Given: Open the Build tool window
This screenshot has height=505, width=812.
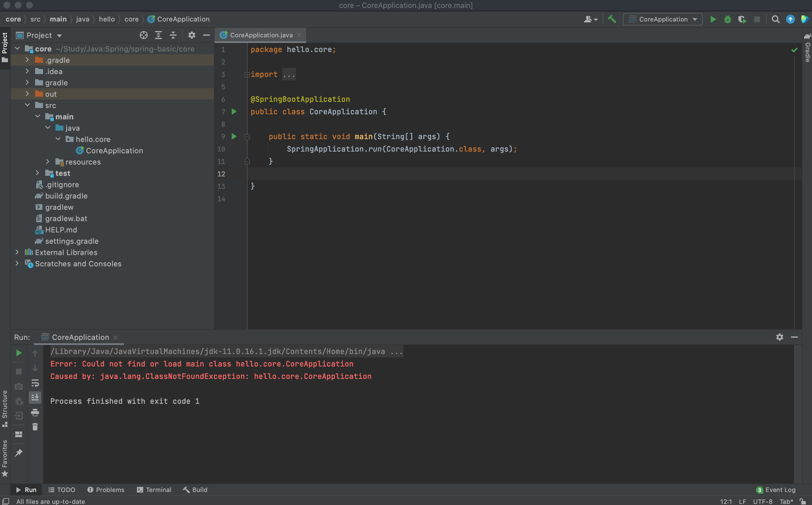Looking at the screenshot, I should [195, 490].
